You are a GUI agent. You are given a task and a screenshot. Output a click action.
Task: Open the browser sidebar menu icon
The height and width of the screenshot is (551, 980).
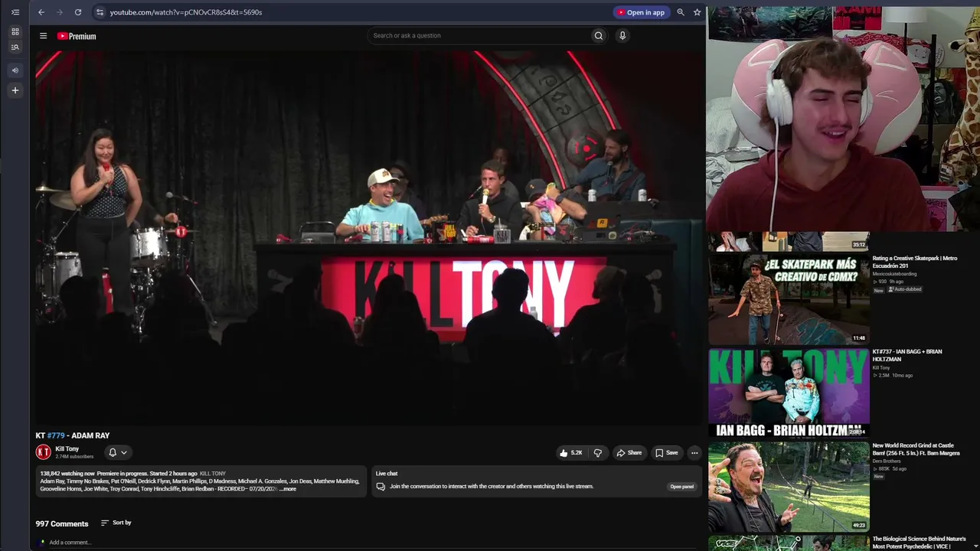[15, 12]
